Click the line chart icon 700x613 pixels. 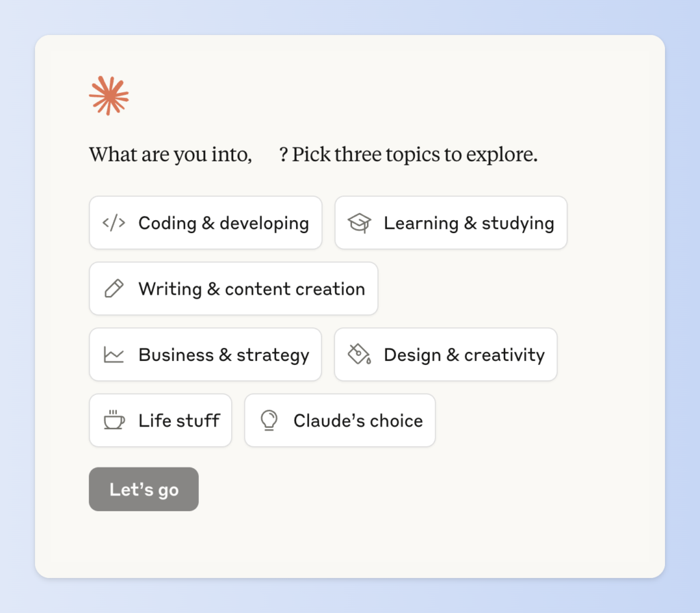[113, 355]
